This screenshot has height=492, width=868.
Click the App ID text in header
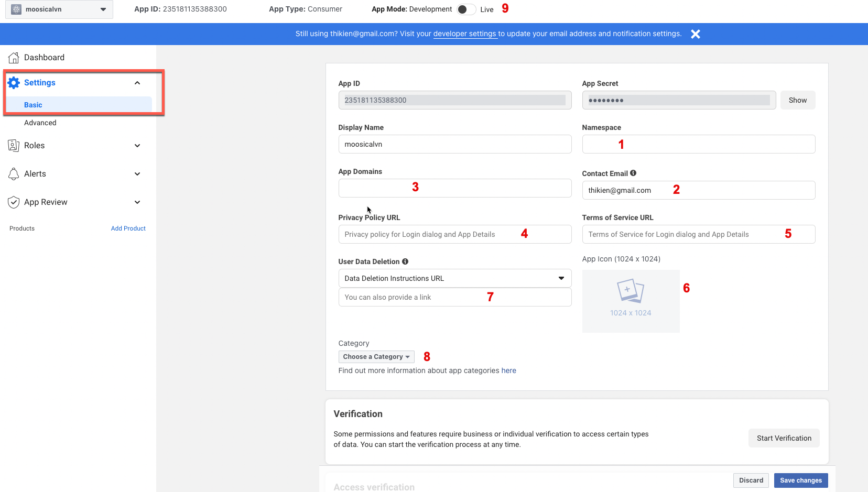[180, 9]
